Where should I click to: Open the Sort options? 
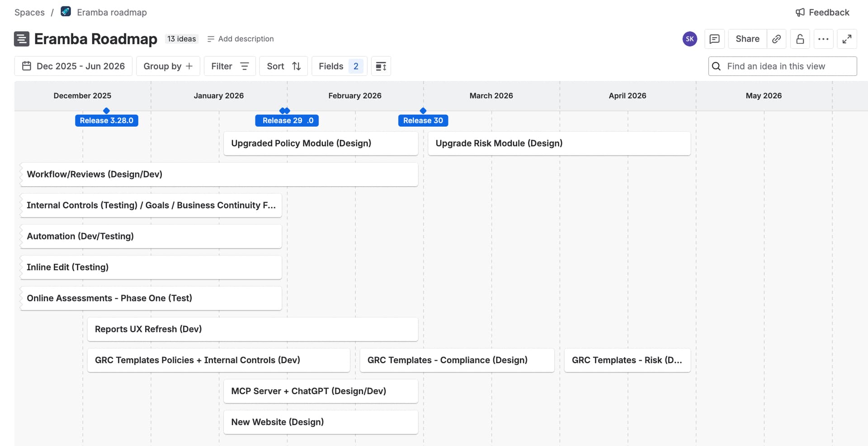[x=283, y=66]
